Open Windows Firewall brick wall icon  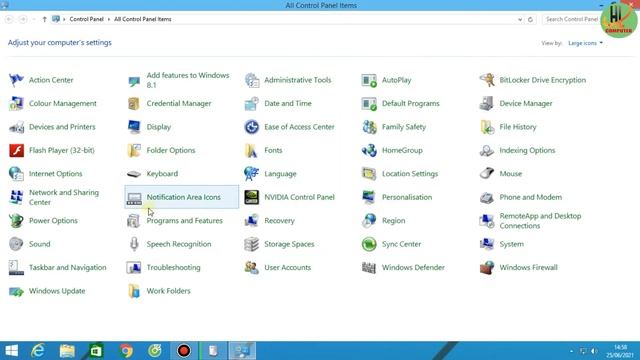tap(487, 268)
